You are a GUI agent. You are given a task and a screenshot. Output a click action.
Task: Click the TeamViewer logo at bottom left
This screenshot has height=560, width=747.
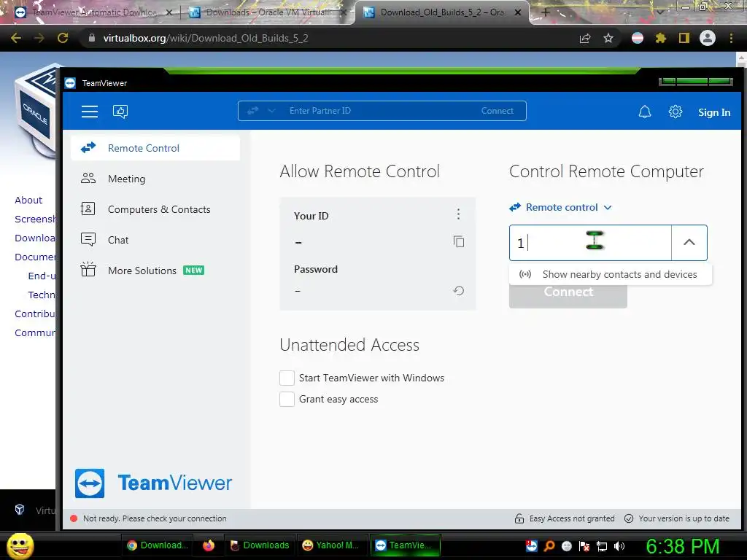point(153,483)
